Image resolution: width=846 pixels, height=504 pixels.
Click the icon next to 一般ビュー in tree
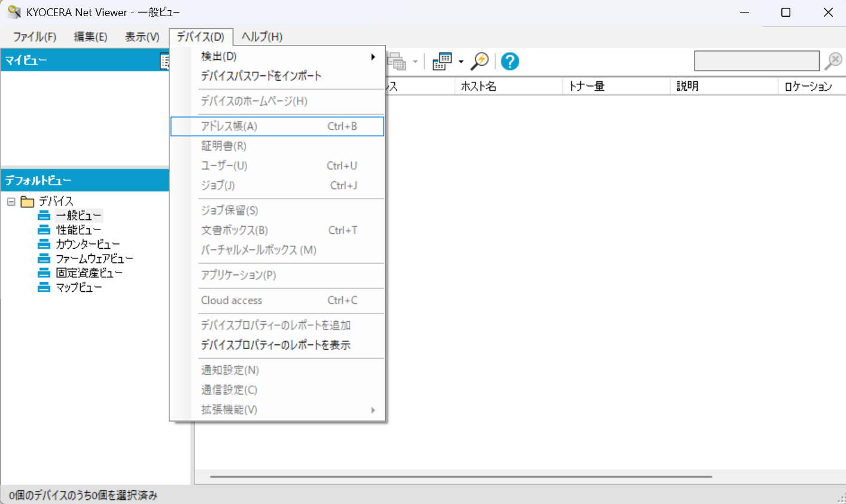pyautogui.click(x=44, y=215)
